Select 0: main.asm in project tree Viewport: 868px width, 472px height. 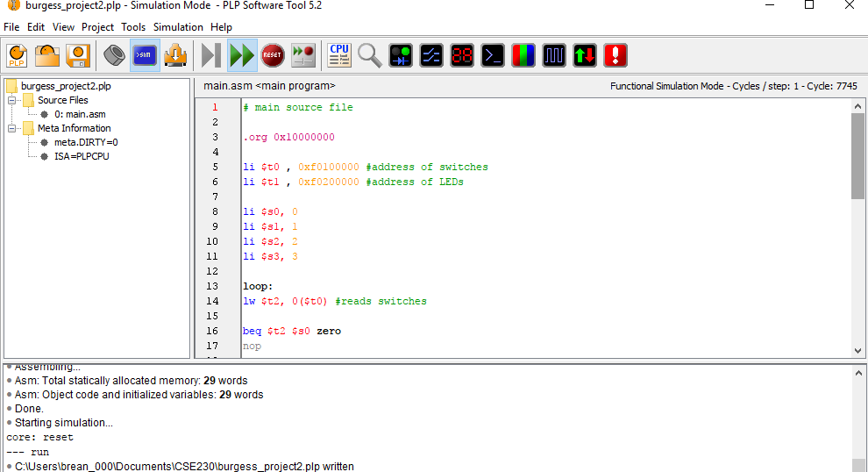pos(80,114)
